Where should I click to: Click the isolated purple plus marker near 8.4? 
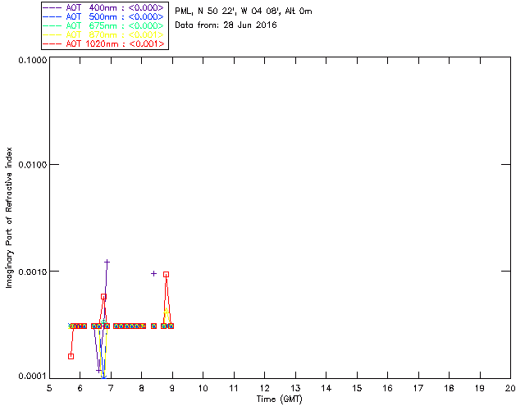(153, 274)
